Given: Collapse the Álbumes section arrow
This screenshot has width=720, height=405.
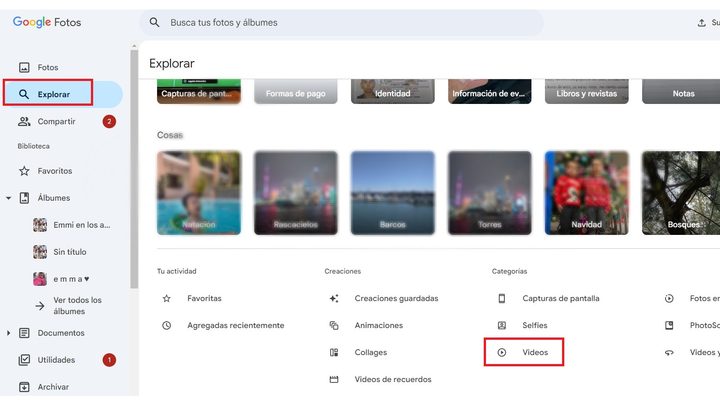Looking at the screenshot, I should tap(8, 198).
